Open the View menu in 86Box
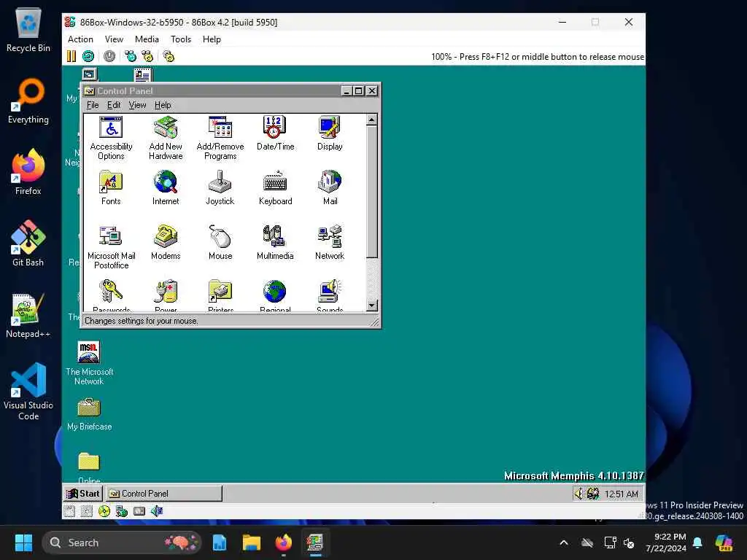This screenshot has height=560, width=747. 114,39
